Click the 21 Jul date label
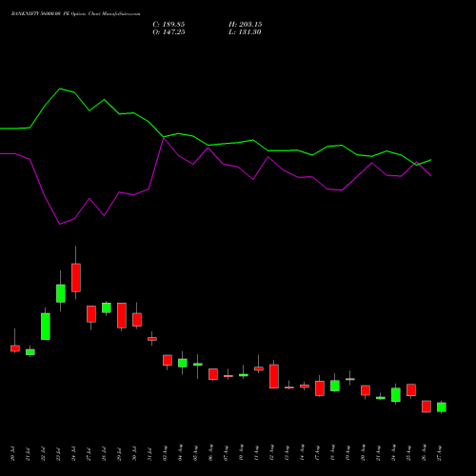This screenshot has width=476, height=476. [28, 453]
